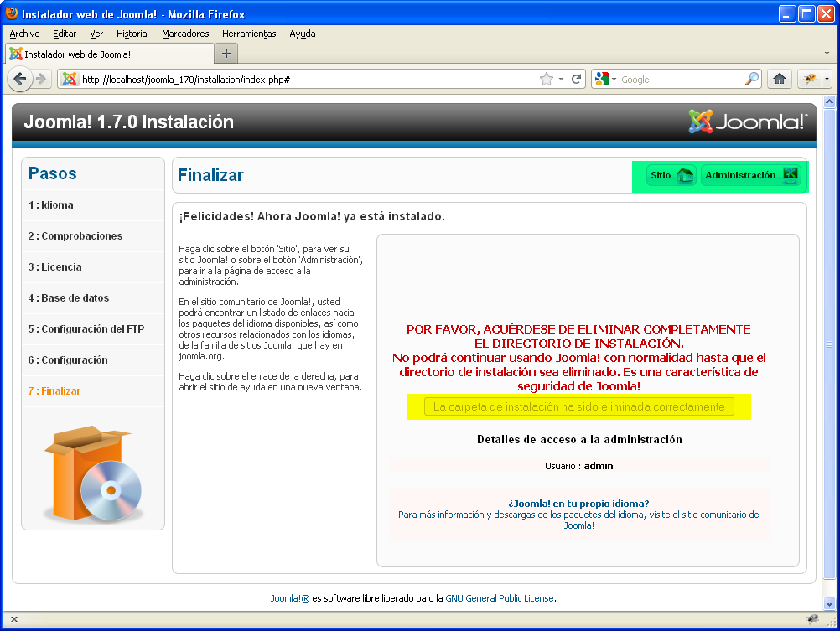
Task: Open the Ayuda menu
Action: [x=302, y=34]
